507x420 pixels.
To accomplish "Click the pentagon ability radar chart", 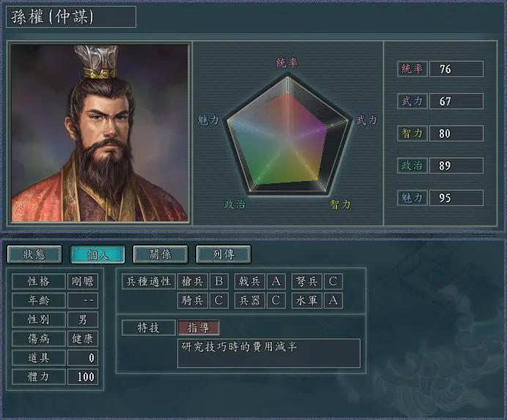I will pos(287,134).
